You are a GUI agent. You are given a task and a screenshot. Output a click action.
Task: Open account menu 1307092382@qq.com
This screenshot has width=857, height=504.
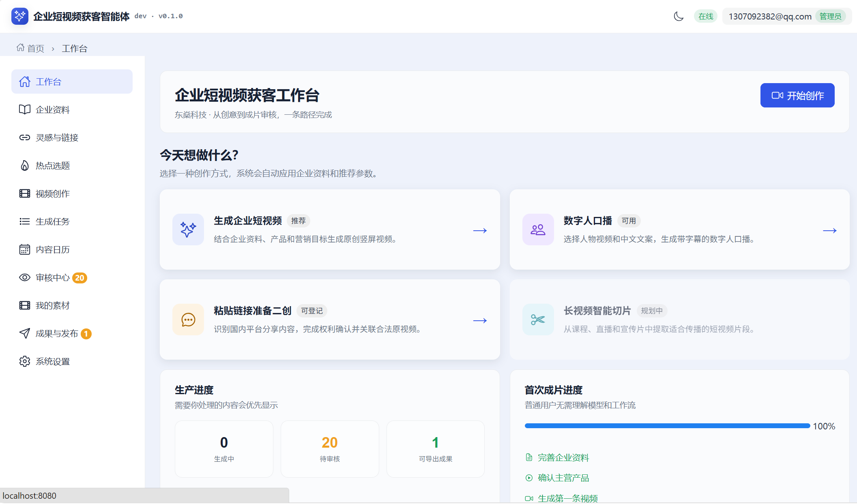(787, 16)
